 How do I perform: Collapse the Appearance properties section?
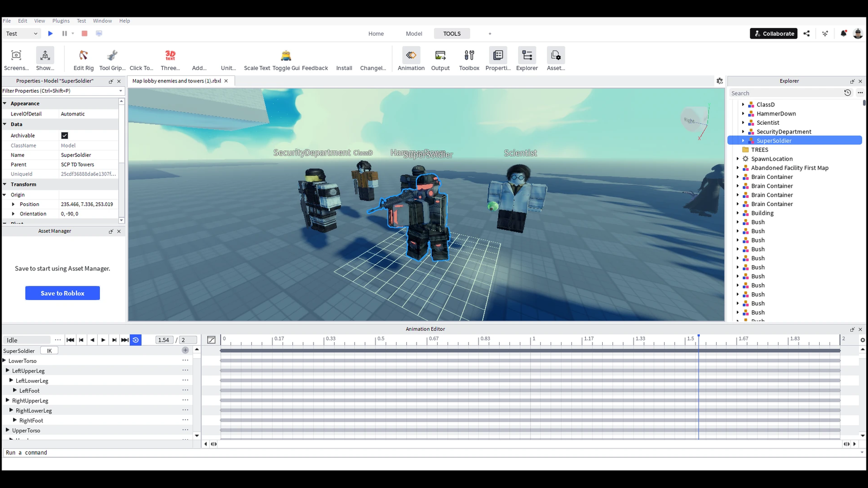[5, 103]
